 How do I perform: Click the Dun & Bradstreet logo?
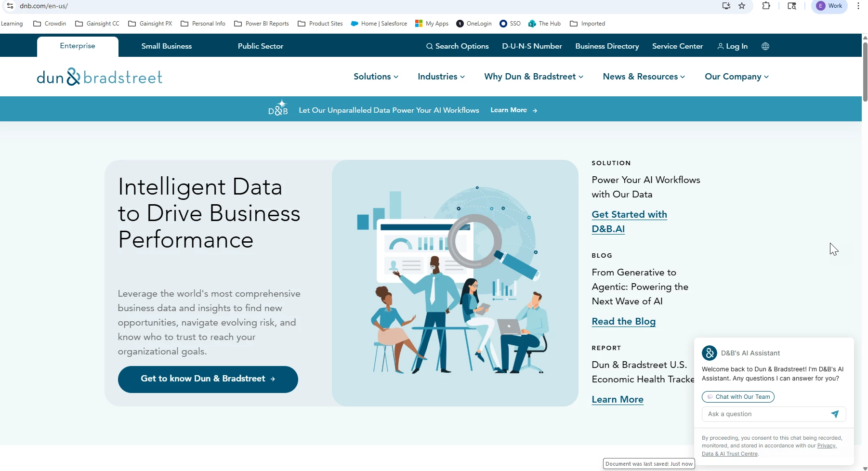click(100, 77)
